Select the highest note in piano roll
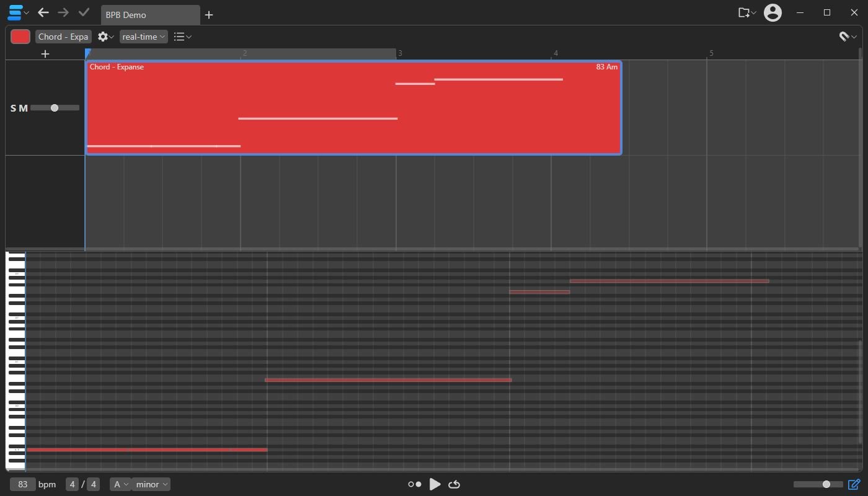This screenshot has height=496, width=868. [669, 281]
